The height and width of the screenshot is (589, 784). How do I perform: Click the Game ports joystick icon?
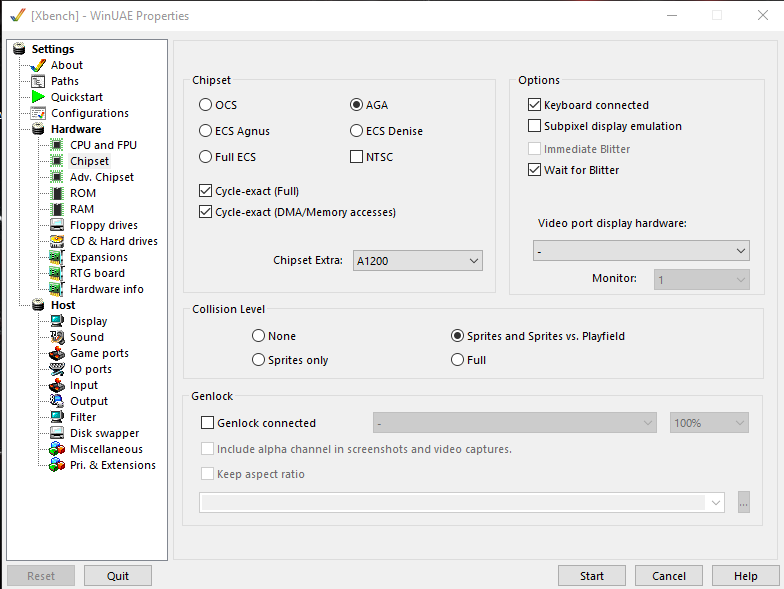tap(57, 353)
